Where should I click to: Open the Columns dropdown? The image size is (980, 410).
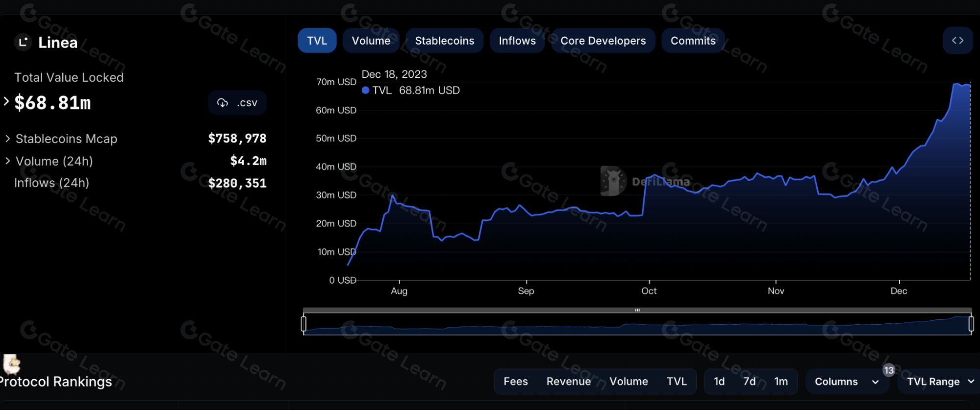(x=846, y=382)
